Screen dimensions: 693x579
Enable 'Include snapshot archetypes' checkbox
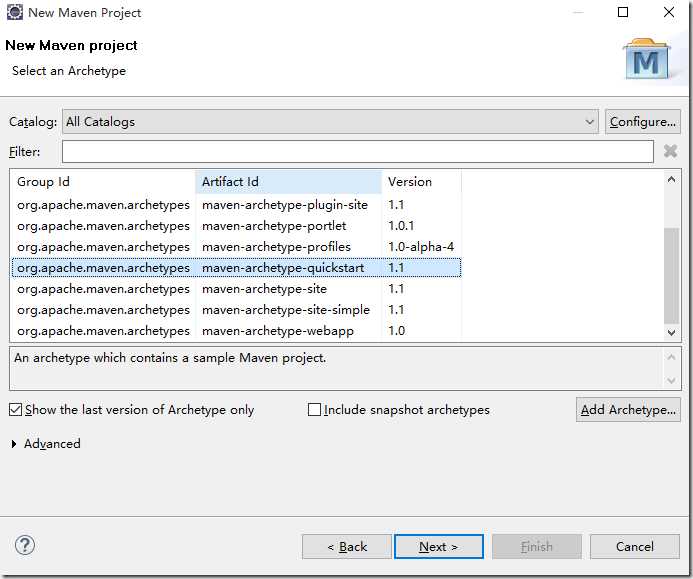pos(315,410)
